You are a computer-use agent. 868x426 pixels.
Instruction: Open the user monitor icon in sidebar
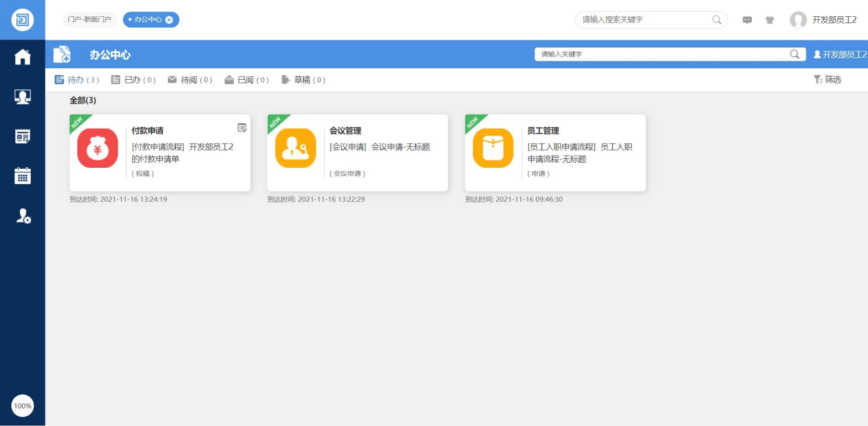click(22, 96)
